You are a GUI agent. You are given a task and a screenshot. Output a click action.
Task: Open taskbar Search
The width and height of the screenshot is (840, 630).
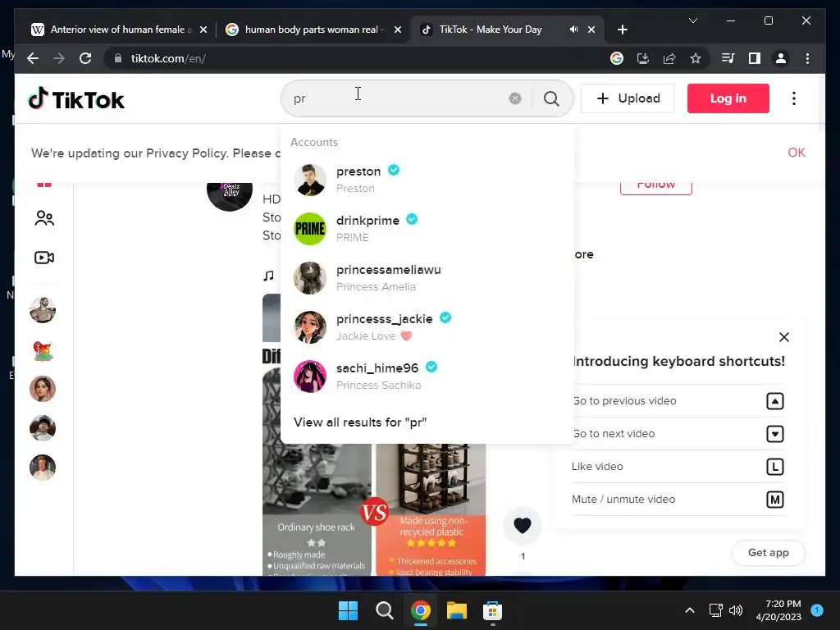[384, 610]
